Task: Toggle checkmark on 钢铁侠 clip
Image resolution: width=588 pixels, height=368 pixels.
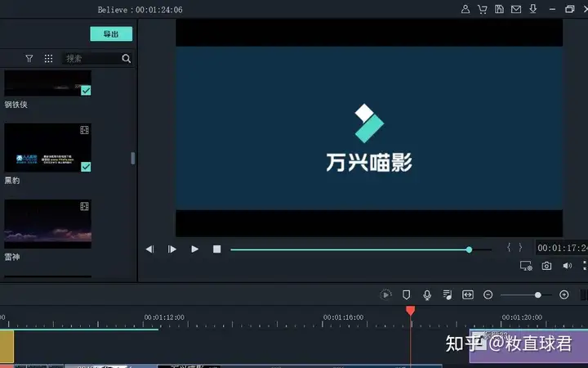Action: (x=86, y=91)
